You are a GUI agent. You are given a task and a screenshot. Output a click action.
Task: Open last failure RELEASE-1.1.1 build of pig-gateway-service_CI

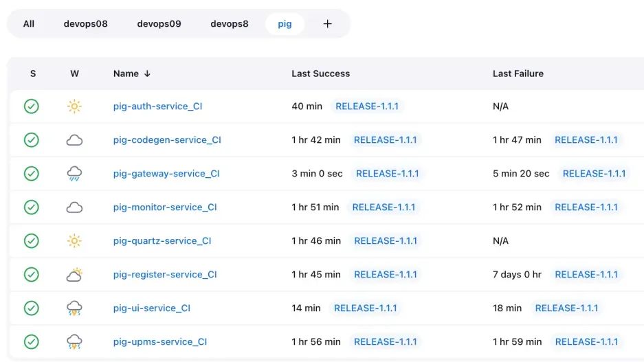(594, 174)
